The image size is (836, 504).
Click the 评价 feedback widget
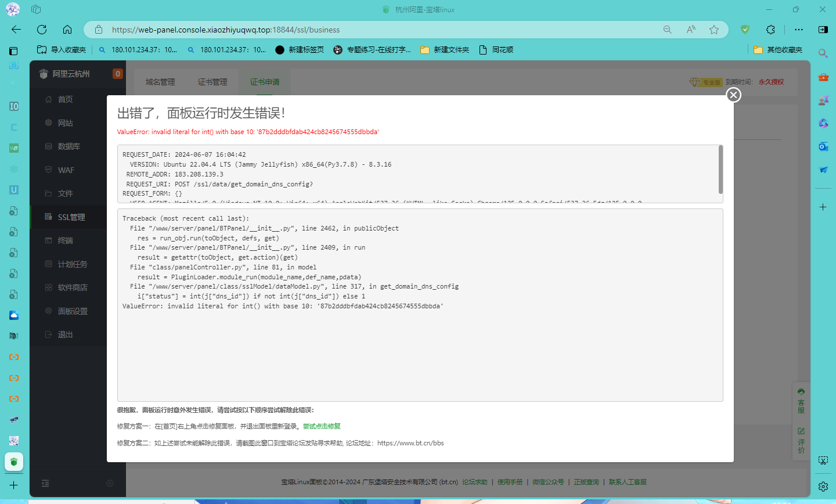(x=801, y=441)
